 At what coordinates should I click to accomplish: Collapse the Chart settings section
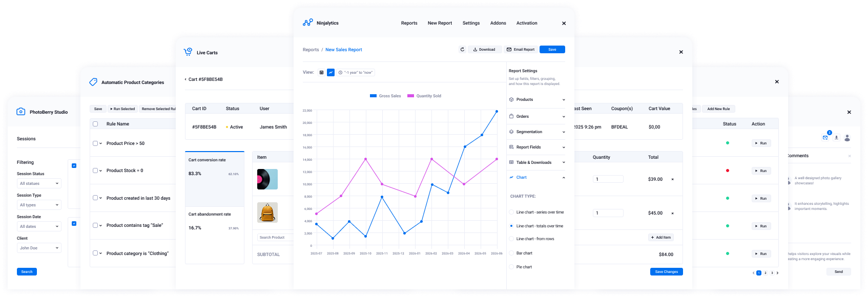pyautogui.click(x=564, y=177)
